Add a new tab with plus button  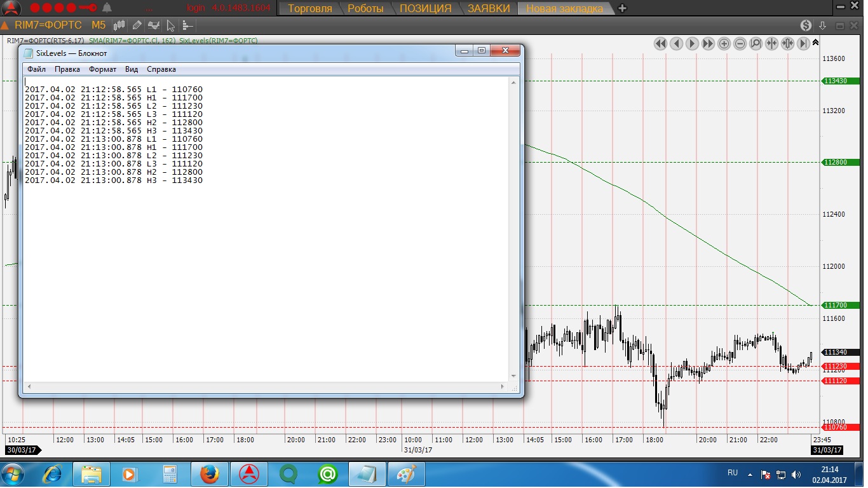pyautogui.click(x=622, y=8)
